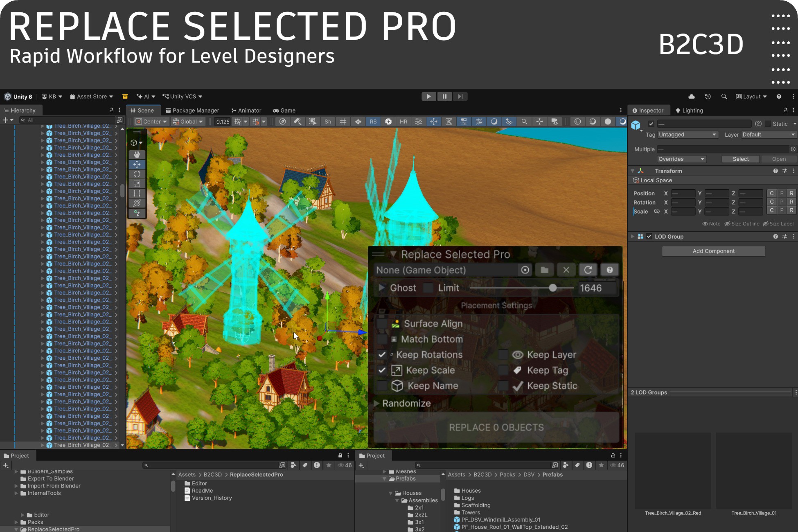Click the HR toolbar button
The height and width of the screenshot is (532, 798).
coord(404,122)
